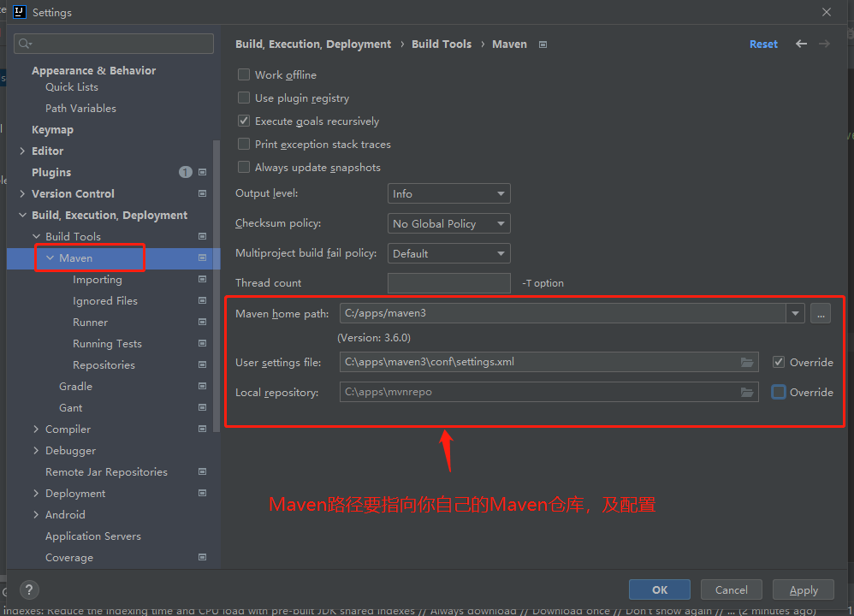Click the project-level icon on Maven row
This screenshot has height=616, width=854.
[x=202, y=258]
